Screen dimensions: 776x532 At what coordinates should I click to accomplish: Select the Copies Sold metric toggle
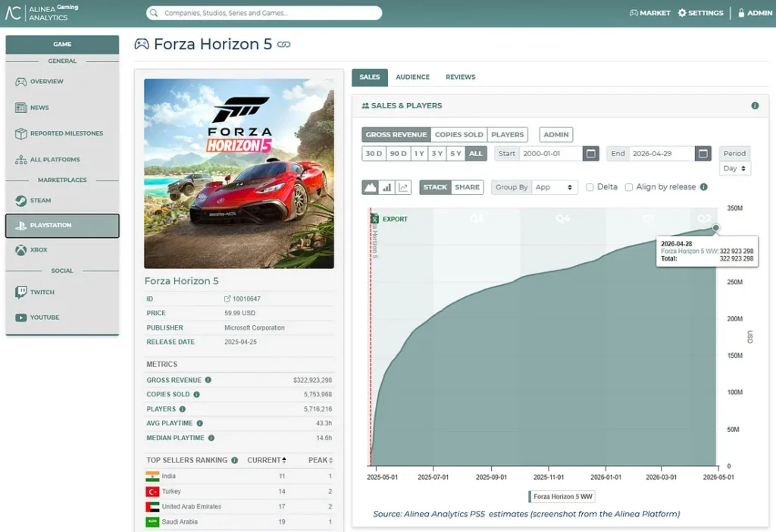tap(458, 135)
